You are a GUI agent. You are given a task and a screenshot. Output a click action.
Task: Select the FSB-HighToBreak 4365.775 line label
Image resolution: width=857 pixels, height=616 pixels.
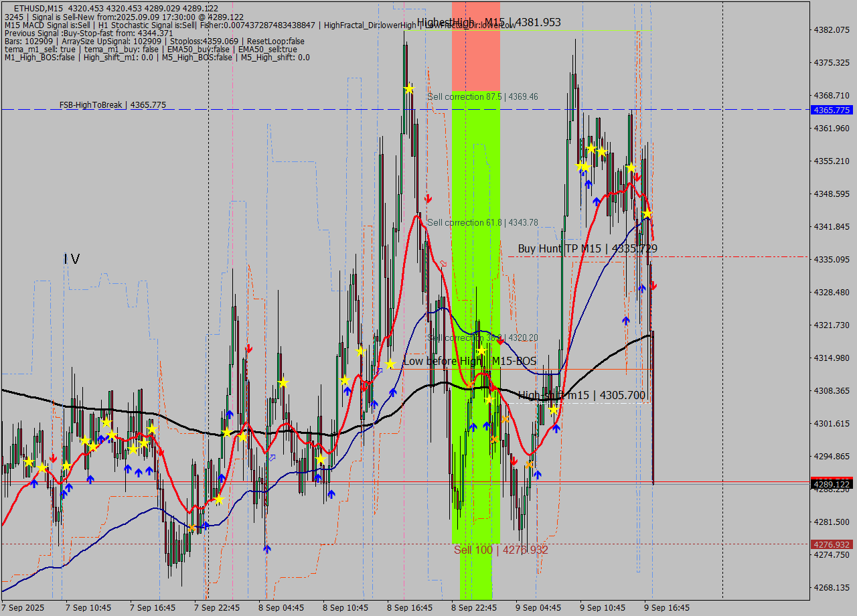[112, 105]
